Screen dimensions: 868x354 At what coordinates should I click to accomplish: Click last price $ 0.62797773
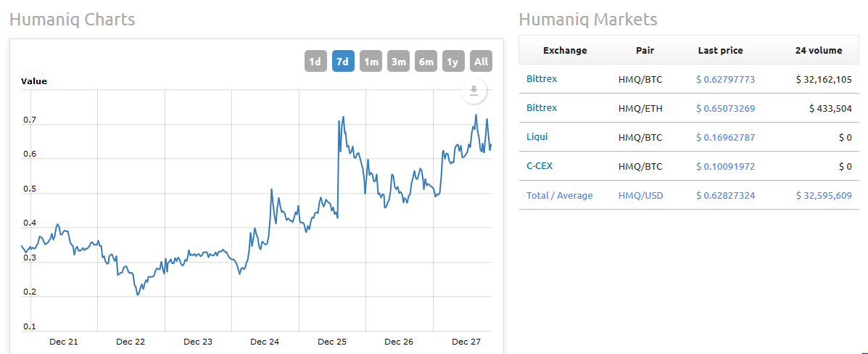725,79
